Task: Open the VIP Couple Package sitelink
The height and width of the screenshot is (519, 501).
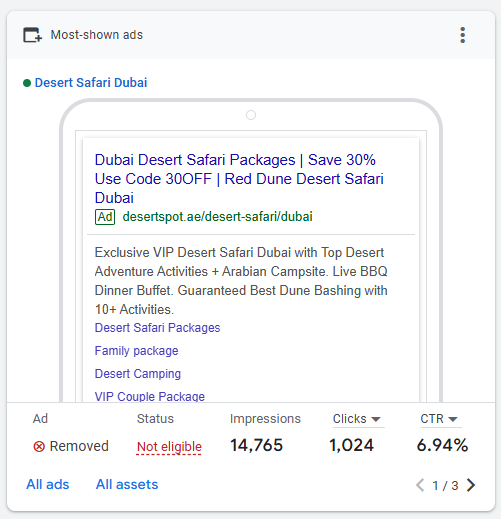Action: [150, 396]
